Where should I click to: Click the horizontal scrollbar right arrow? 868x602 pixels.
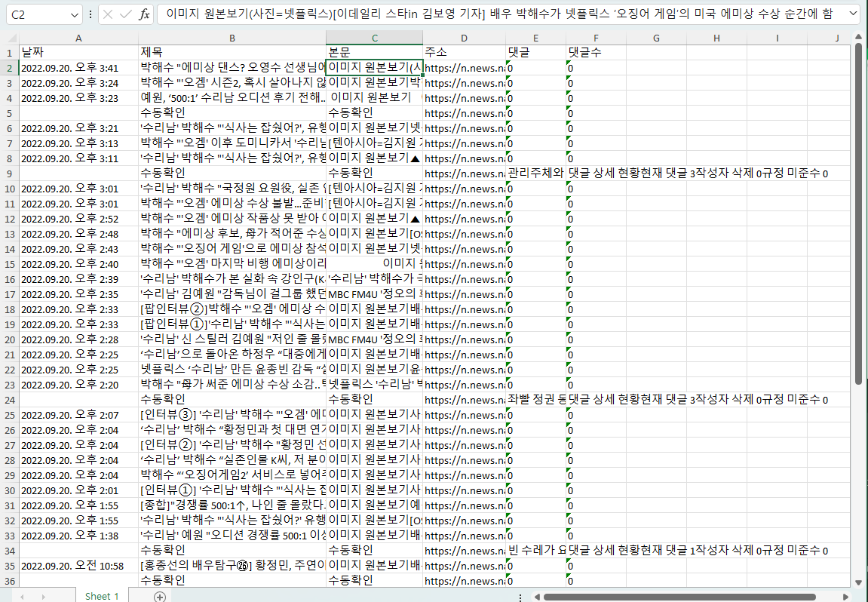pos(847,597)
